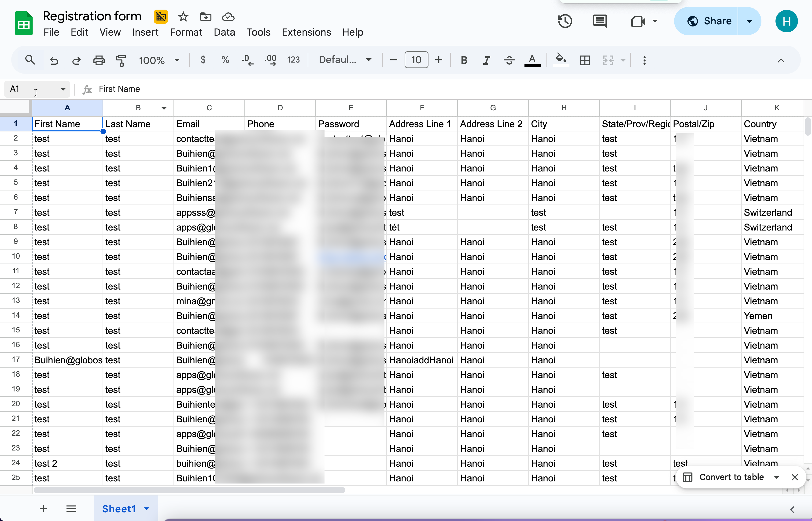Click the search menus magnifier icon

30,60
